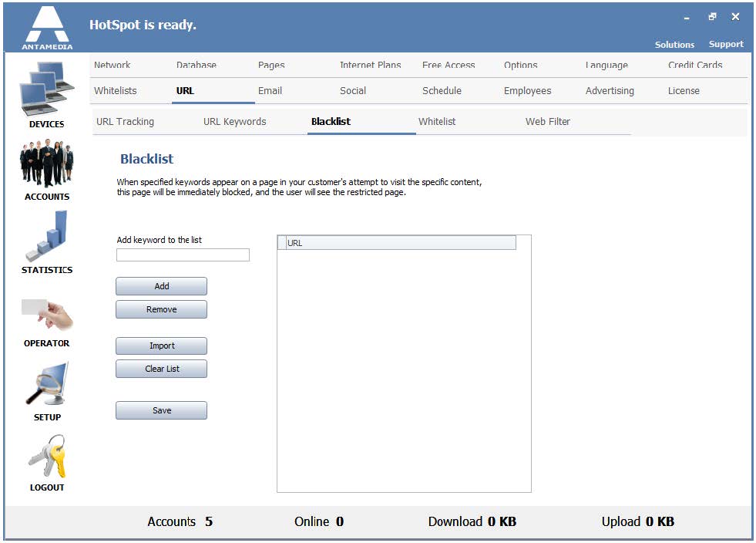Switch to the Network tab
This screenshot has width=756, height=543.
tap(113, 65)
